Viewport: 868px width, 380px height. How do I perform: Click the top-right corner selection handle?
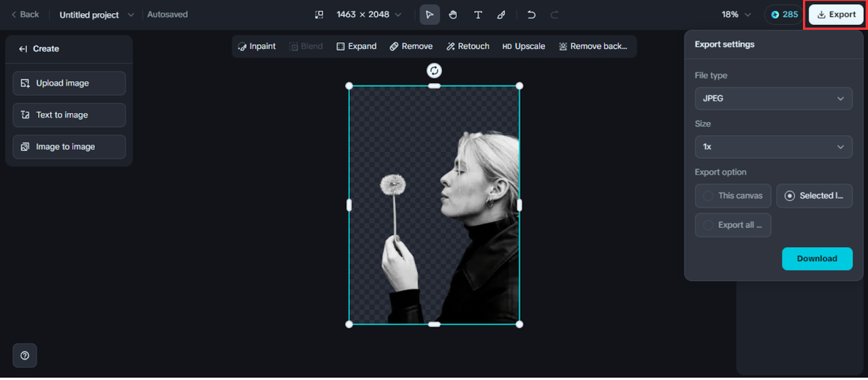[519, 85]
